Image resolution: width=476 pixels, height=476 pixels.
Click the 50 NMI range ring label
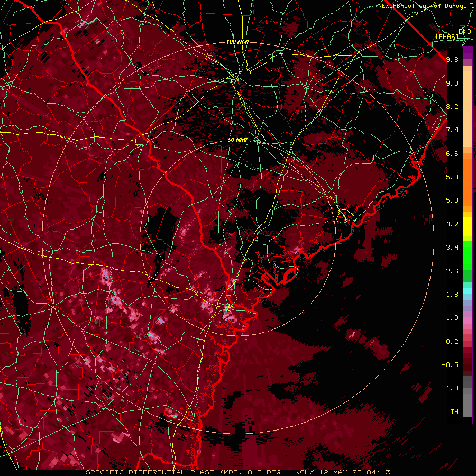pos(237,140)
